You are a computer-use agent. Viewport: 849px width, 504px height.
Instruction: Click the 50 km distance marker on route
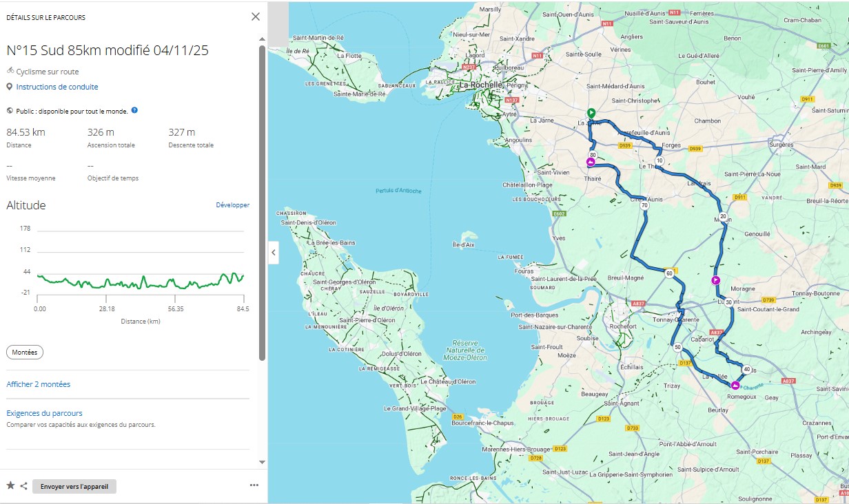click(x=678, y=347)
